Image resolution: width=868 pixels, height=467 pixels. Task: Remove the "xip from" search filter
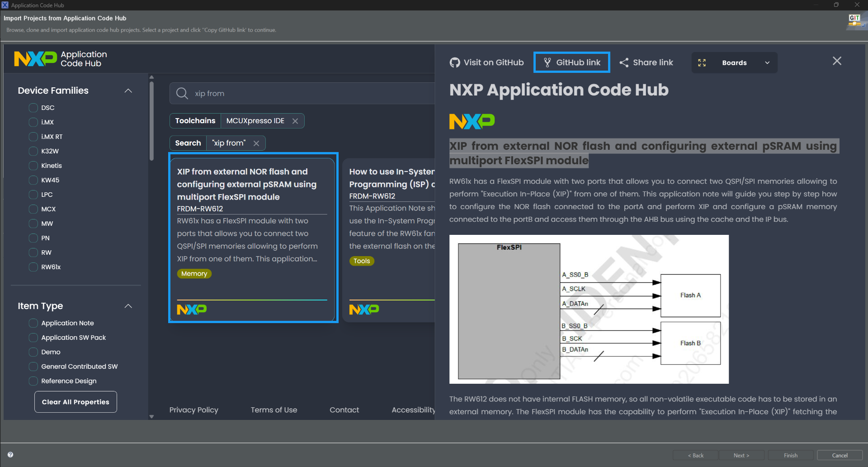click(x=256, y=143)
